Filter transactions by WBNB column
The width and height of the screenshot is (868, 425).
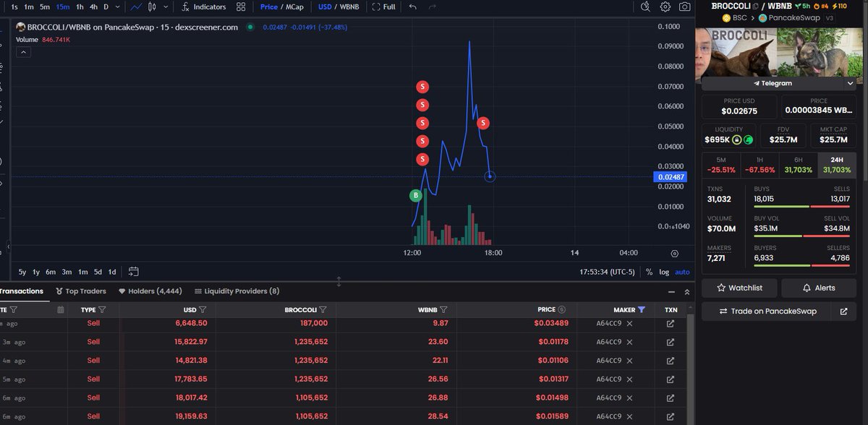(x=443, y=309)
